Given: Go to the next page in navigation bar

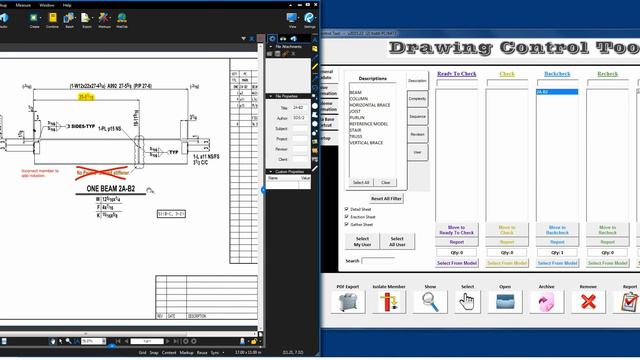Looking at the screenshot, I should click(x=167, y=341).
